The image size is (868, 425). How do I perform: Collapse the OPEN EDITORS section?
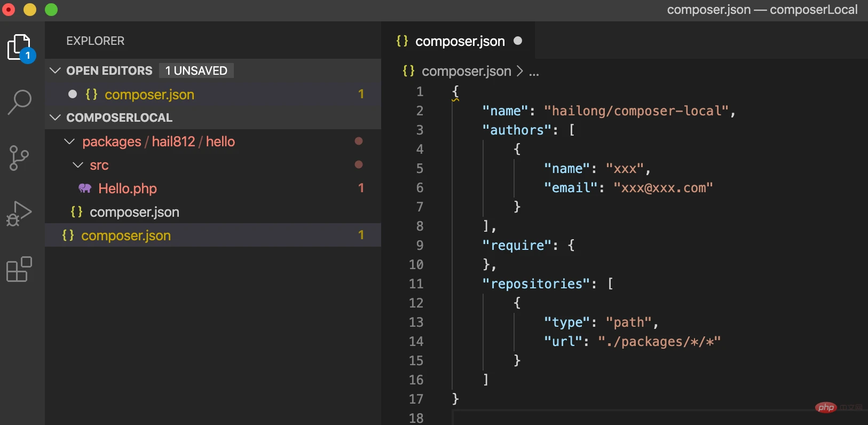click(x=55, y=70)
